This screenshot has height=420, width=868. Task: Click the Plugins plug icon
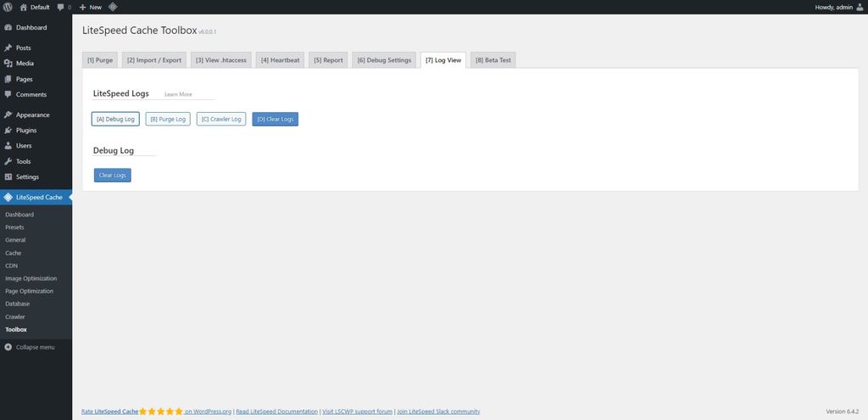coord(8,131)
